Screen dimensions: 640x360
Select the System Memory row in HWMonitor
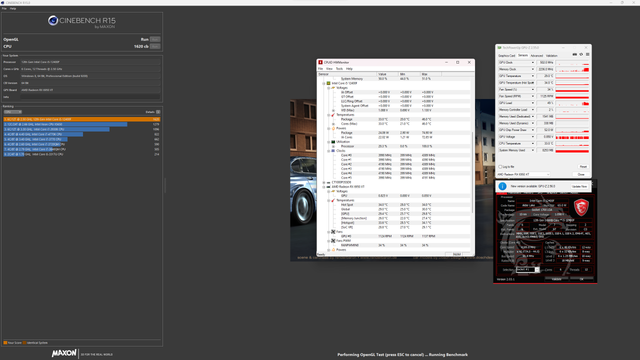[x=394, y=79]
